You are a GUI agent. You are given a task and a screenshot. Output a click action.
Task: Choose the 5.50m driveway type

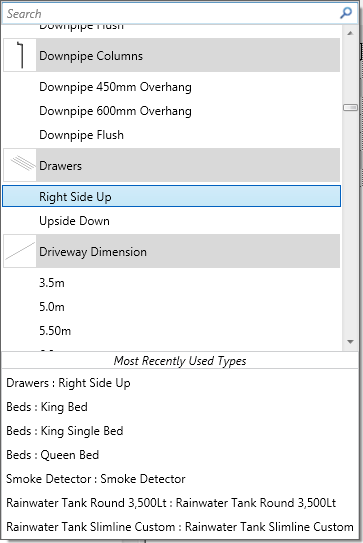(x=171, y=330)
